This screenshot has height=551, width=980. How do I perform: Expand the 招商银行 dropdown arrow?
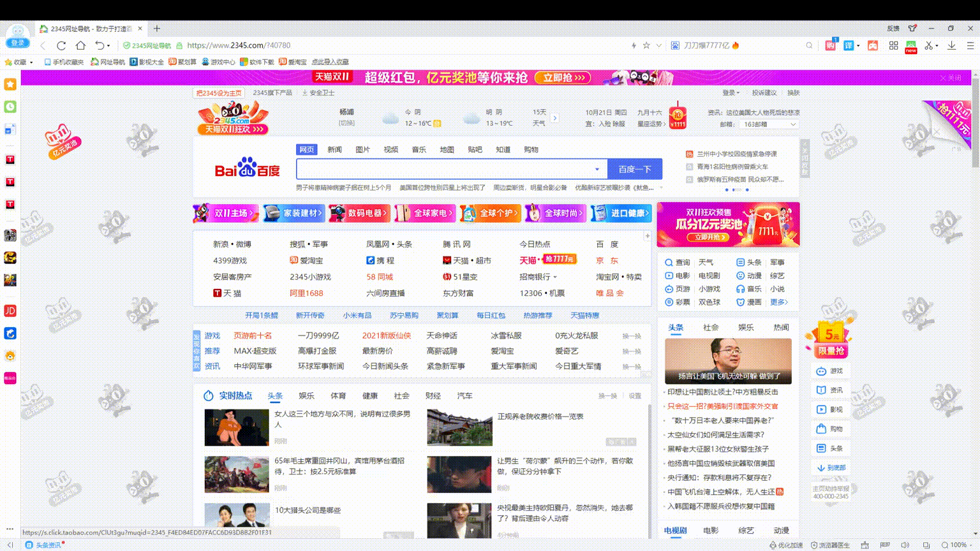pyautogui.click(x=555, y=277)
